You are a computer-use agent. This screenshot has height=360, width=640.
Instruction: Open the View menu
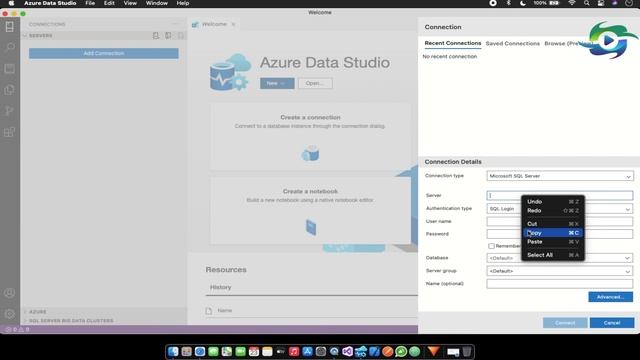coord(130,3)
